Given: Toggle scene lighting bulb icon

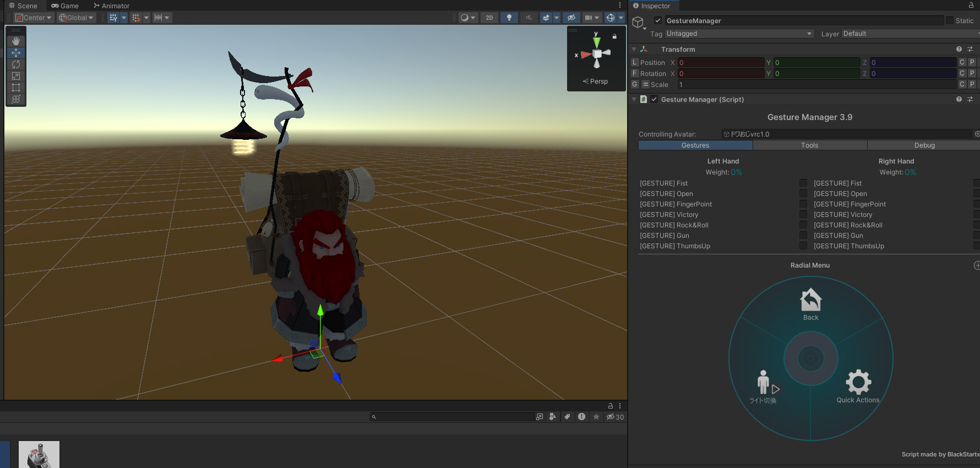Looking at the screenshot, I should (x=509, y=18).
